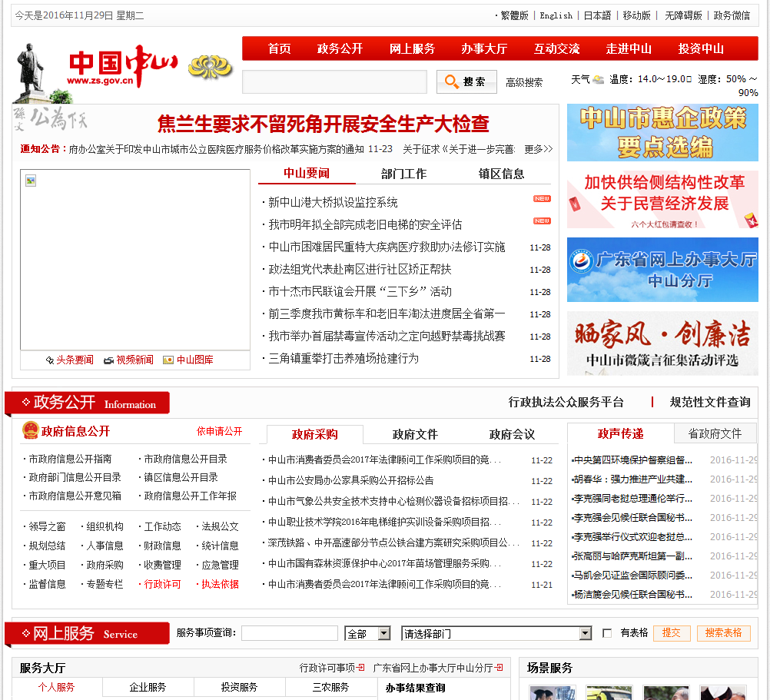Click the 搜索表格 button
This screenshot has height=700, width=770.
click(x=723, y=632)
